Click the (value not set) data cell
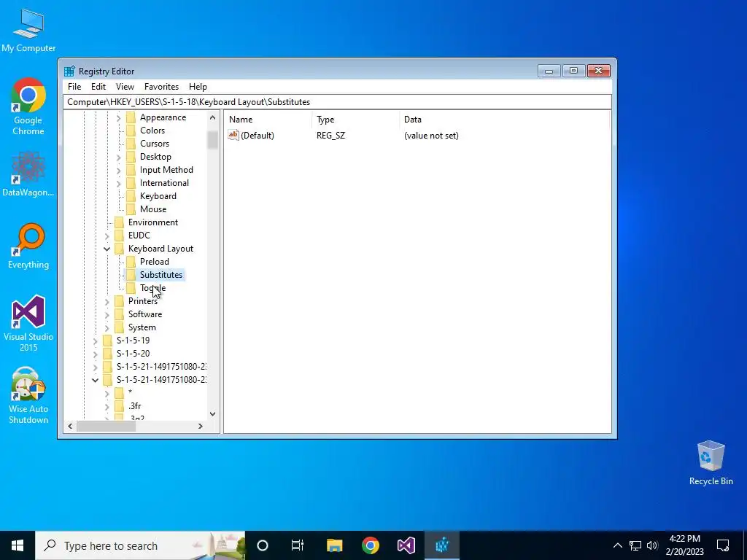Viewport: 747px width, 560px height. coord(431,136)
